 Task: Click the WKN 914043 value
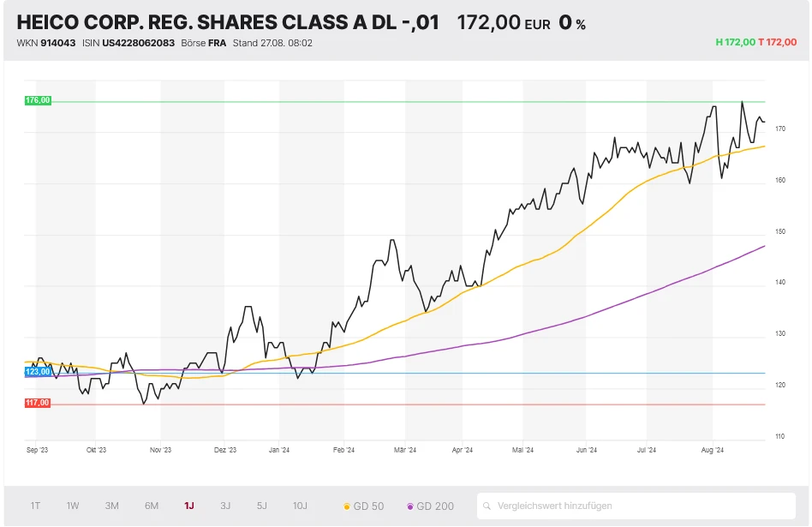pyautogui.click(x=58, y=43)
